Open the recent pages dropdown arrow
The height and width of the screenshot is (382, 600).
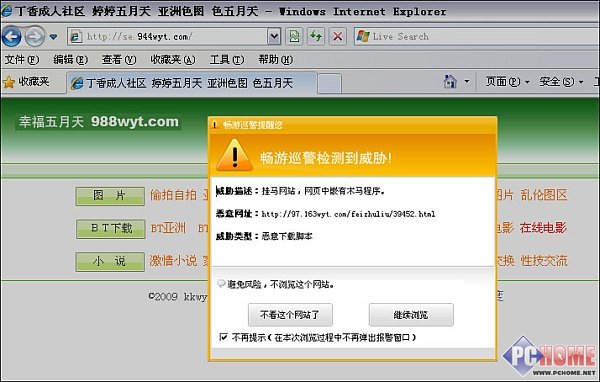click(x=54, y=37)
